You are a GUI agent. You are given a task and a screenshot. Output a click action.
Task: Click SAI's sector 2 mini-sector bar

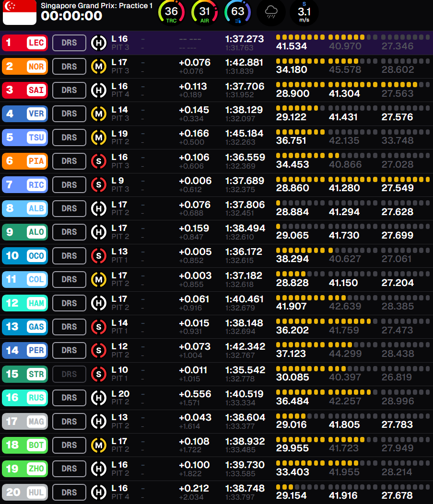[x=353, y=84]
